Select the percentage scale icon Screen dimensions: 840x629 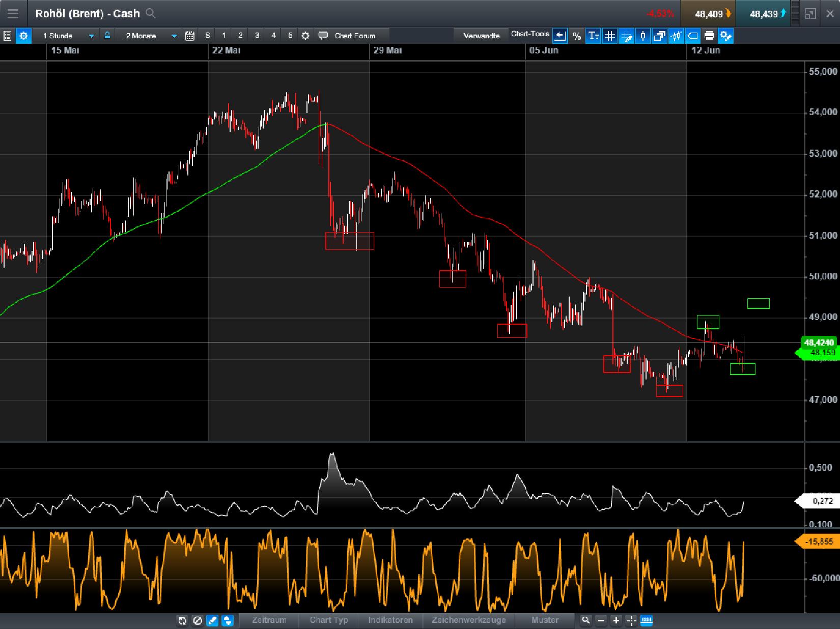(577, 36)
